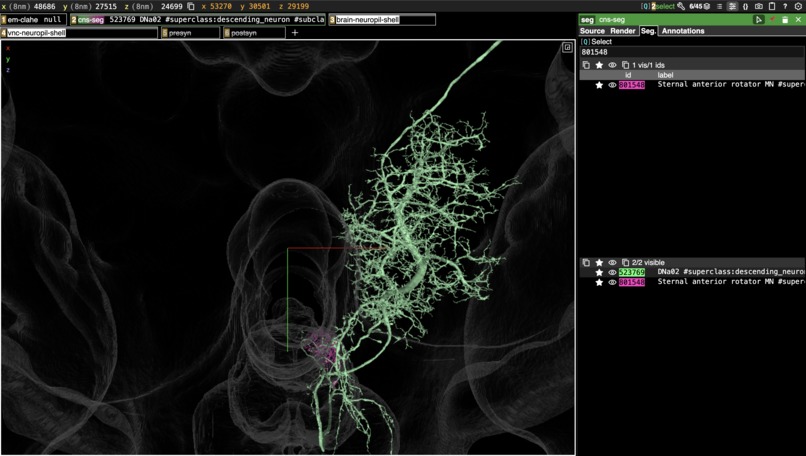Toggle brain-neuropil-shell layer via number 3
806x456 pixels.
click(332, 20)
